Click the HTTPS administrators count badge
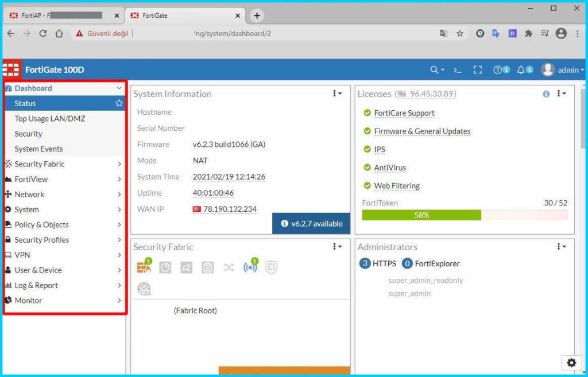This screenshot has width=588, height=377. [365, 263]
